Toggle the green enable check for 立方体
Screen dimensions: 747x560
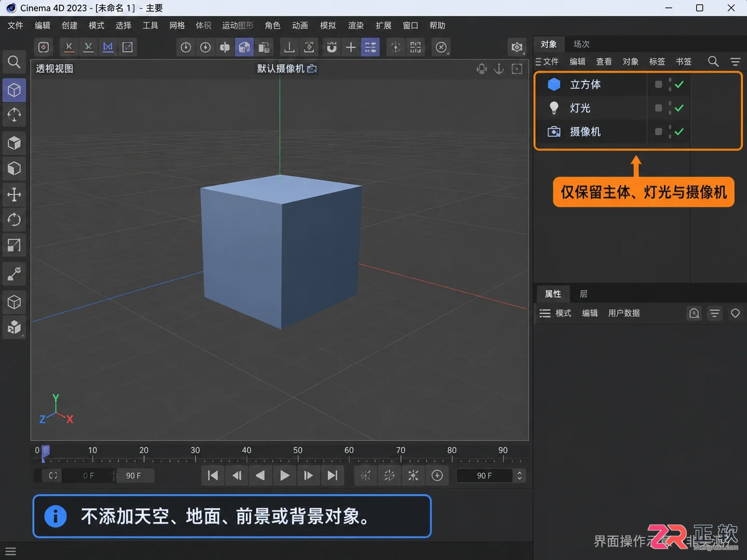pyautogui.click(x=679, y=85)
